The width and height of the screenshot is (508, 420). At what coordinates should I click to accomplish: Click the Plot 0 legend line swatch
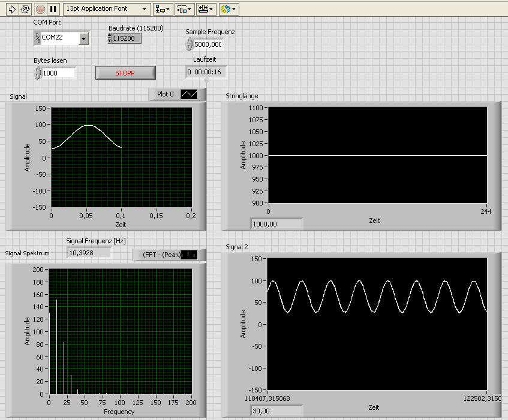189,94
